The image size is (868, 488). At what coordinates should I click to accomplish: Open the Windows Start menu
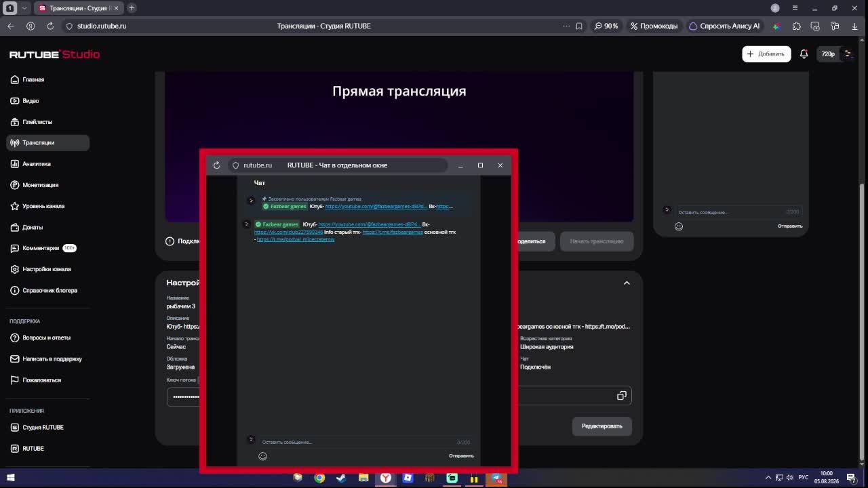coord(11,478)
